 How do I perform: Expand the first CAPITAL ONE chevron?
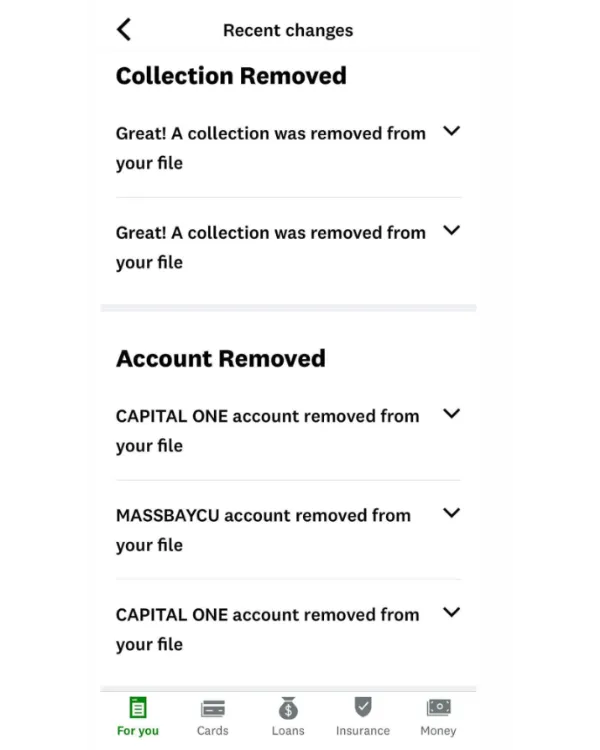[451, 413]
